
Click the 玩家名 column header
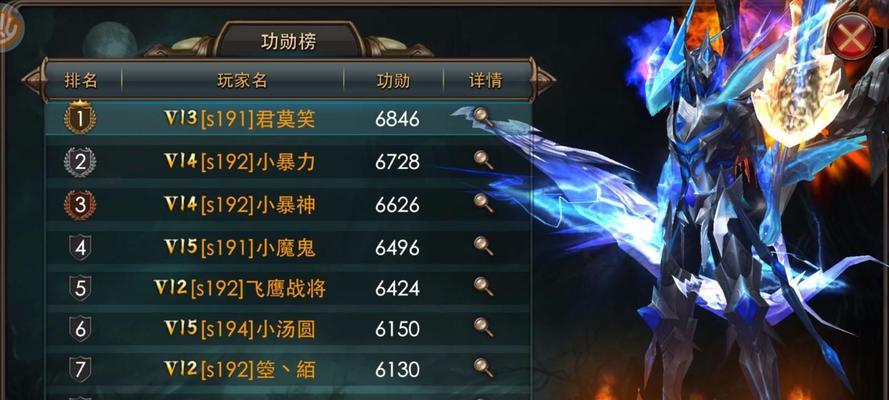coord(242,80)
